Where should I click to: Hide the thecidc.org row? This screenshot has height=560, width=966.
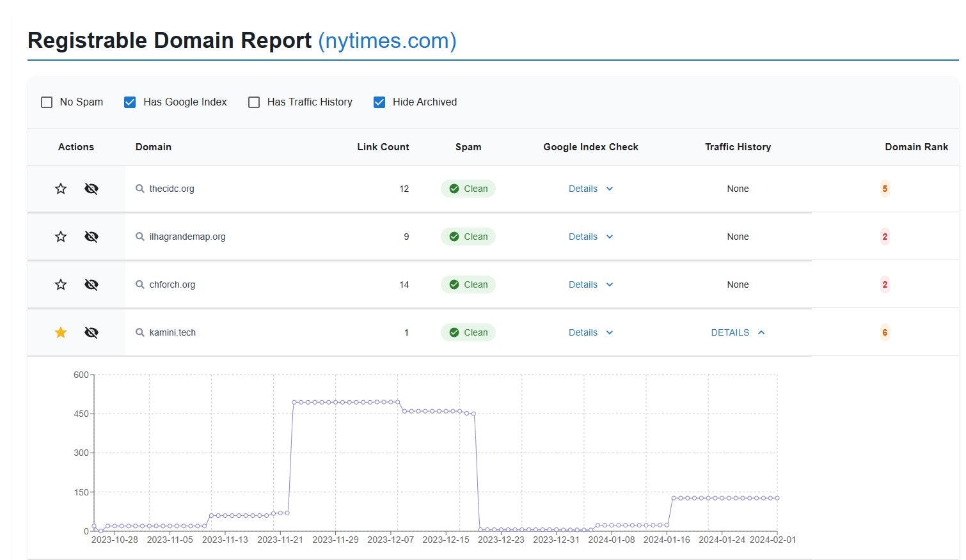[91, 189]
